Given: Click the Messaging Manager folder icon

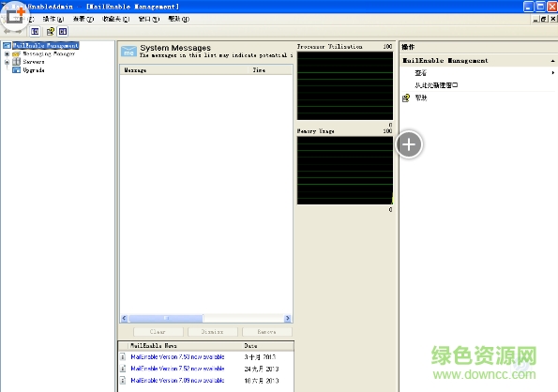Looking at the screenshot, I should click(16, 54).
